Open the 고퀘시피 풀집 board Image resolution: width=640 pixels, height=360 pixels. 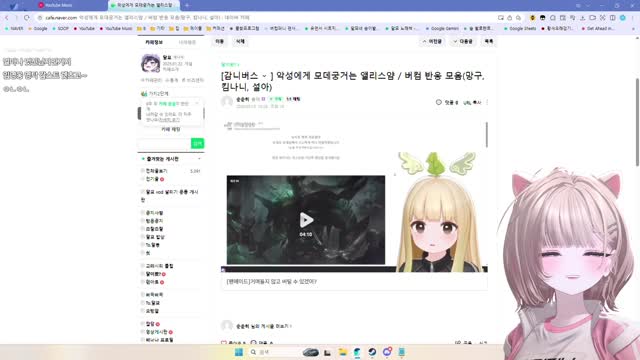tap(160, 266)
